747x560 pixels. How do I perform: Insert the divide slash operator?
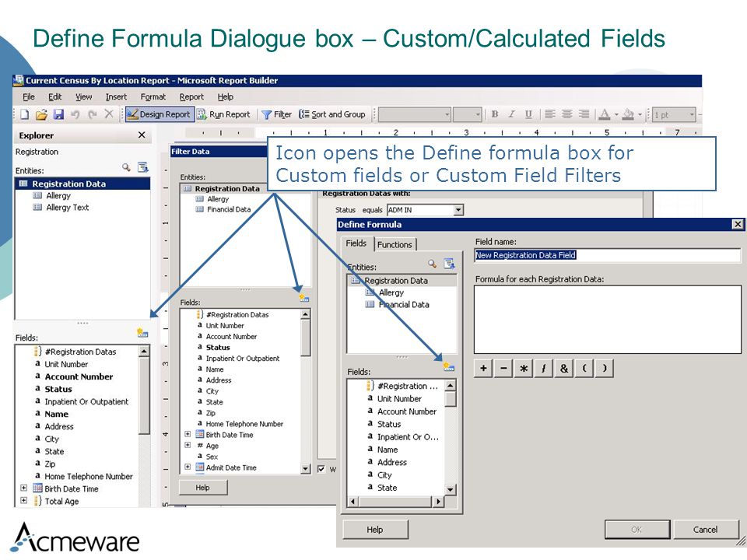544,368
